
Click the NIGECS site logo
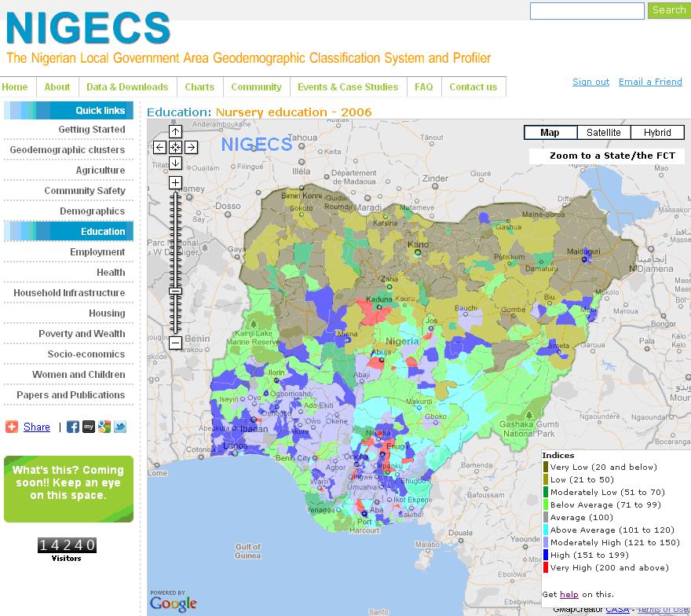(88, 28)
